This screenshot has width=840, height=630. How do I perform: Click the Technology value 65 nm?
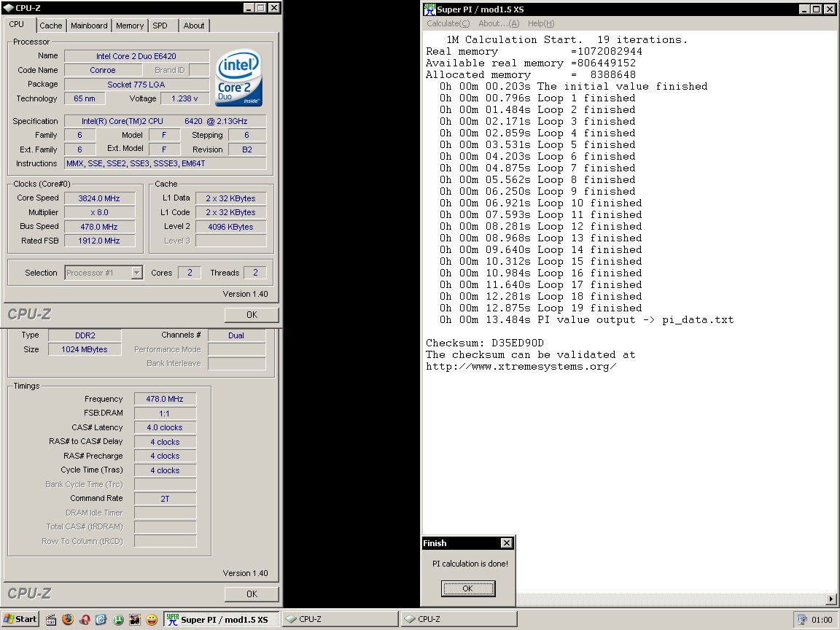tap(85, 98)
